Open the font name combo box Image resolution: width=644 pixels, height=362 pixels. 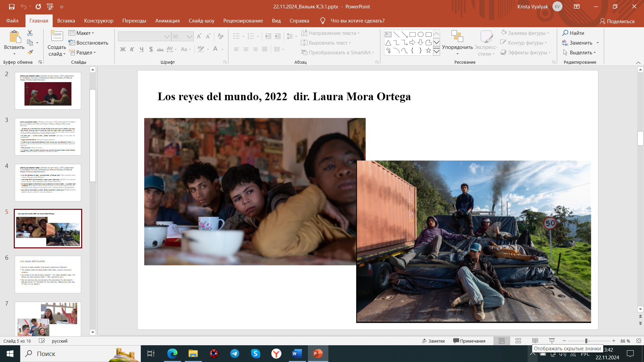click(145, 36)
